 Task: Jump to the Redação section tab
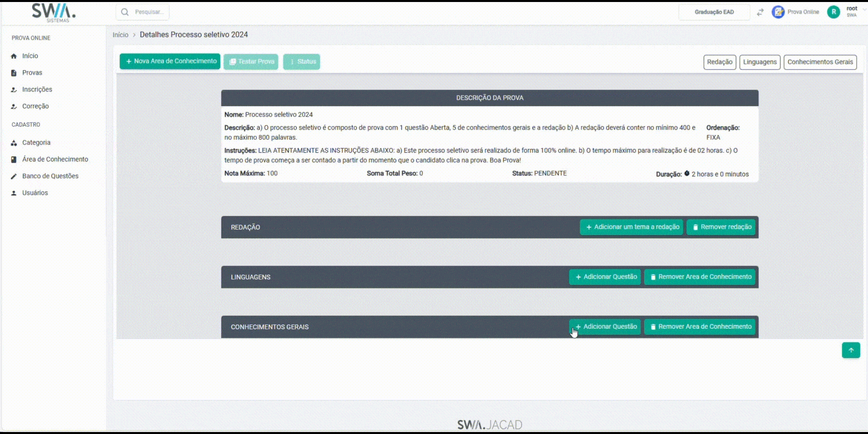pos(719,62)
